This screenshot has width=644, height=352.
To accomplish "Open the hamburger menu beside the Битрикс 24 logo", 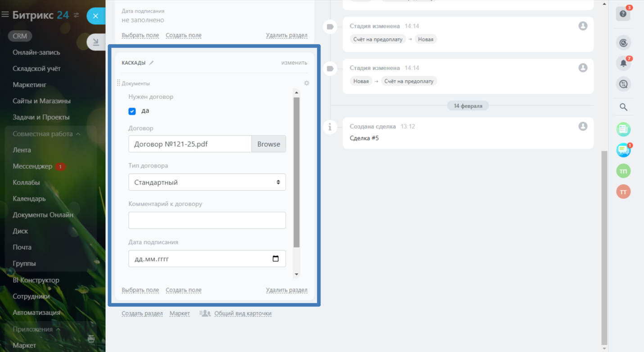I will pyautogui.click(x=5, y=15).
